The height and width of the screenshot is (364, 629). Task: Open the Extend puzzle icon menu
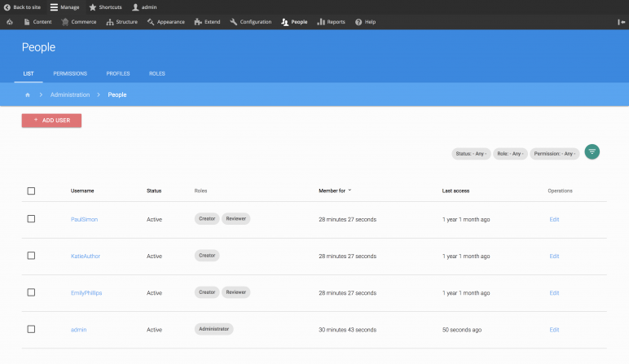pyautogui.click(x=198, y=22)
